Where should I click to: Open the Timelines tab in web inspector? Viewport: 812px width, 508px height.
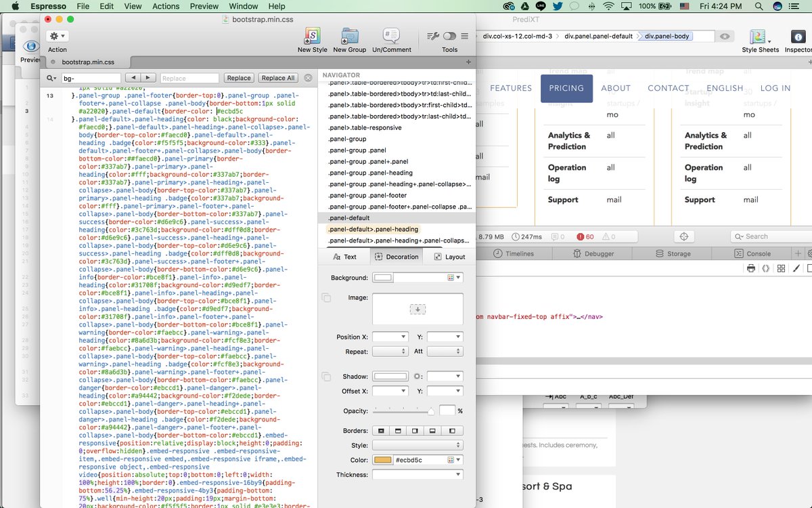click(x=514, y=253)
